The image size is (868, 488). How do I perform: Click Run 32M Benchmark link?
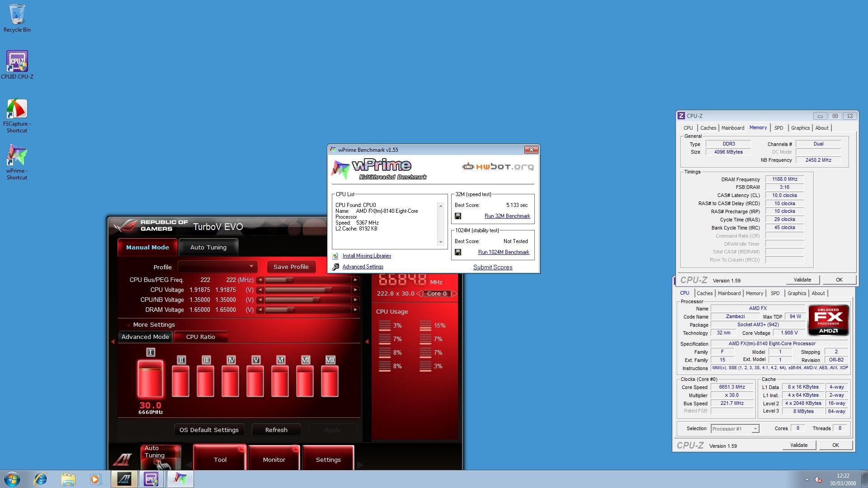(x=507, y=216)
